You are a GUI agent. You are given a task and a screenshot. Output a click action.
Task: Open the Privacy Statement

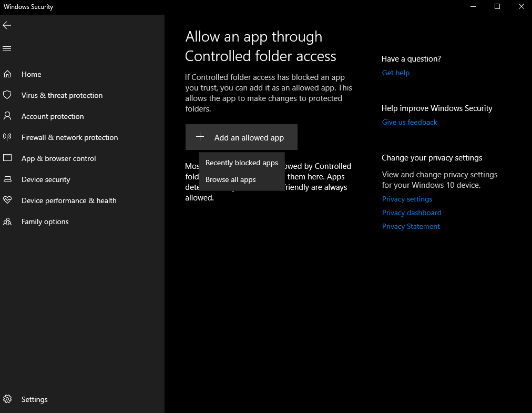411,226
